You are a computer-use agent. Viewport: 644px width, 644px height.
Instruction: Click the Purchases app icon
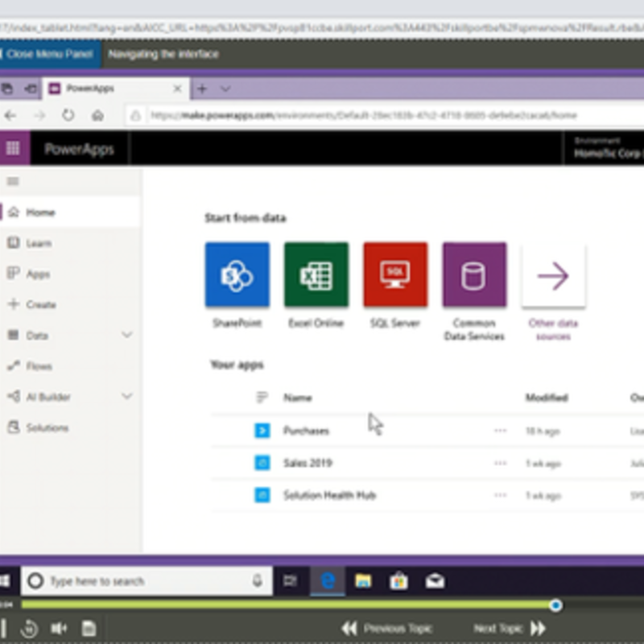[x=262, y=431]
